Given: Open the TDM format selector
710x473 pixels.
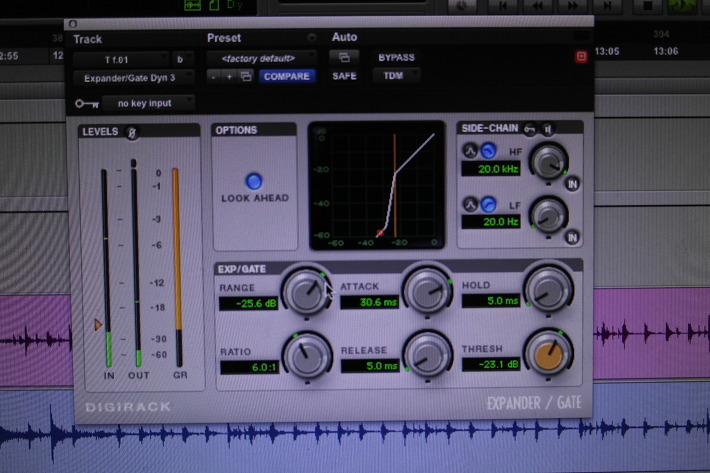Looking at the screenshot, I should pyautogui.click(x=396, y=76).
